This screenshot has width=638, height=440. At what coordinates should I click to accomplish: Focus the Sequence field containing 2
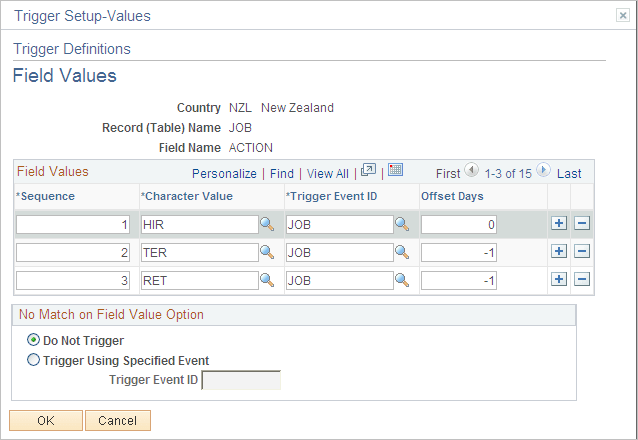pyautogui.click(x=73, y=253)
